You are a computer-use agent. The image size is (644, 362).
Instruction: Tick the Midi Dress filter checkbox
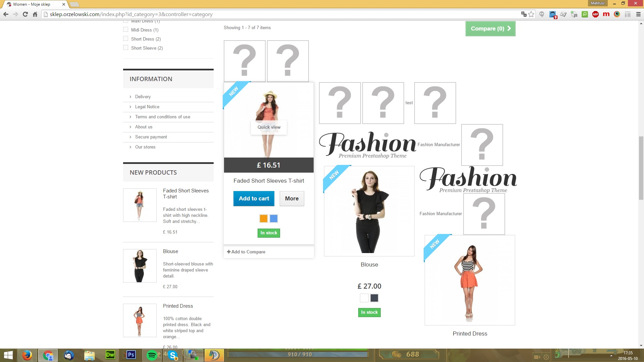point(126,29)
